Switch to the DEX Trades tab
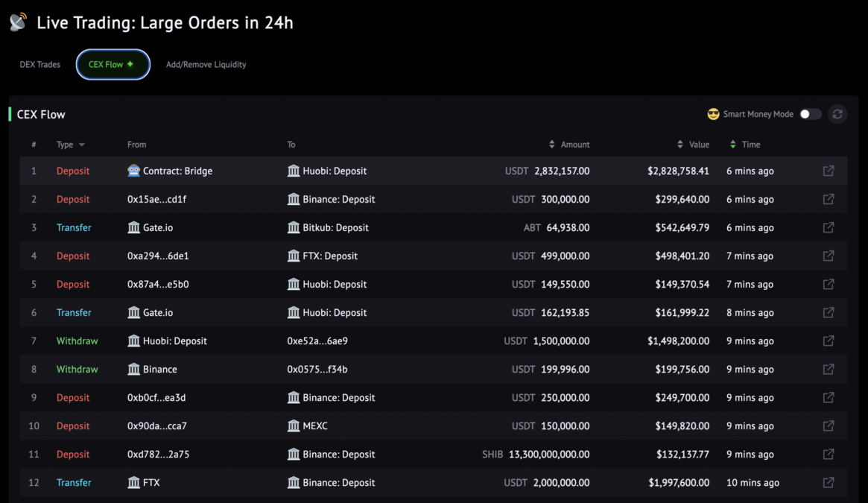Image resolution: width=868 pixels, height=503 pixels. (x=39, y=64)
